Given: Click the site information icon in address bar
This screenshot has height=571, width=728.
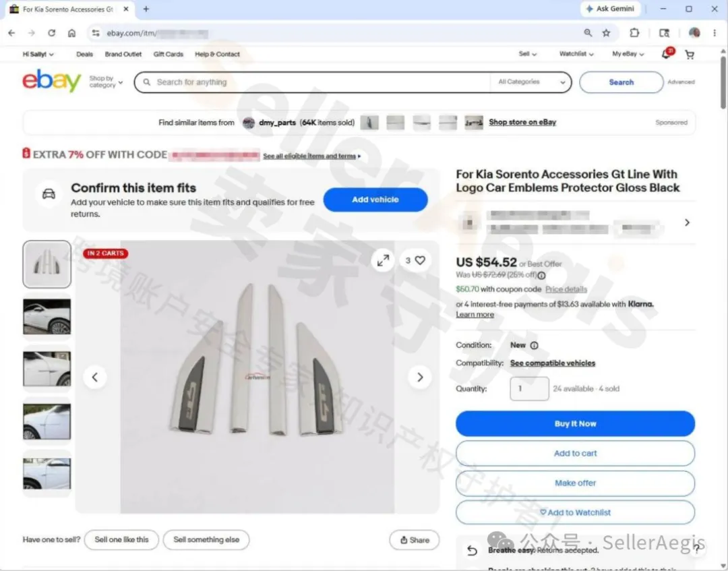Looking at the screenshot, I should [x=96, y=33].
